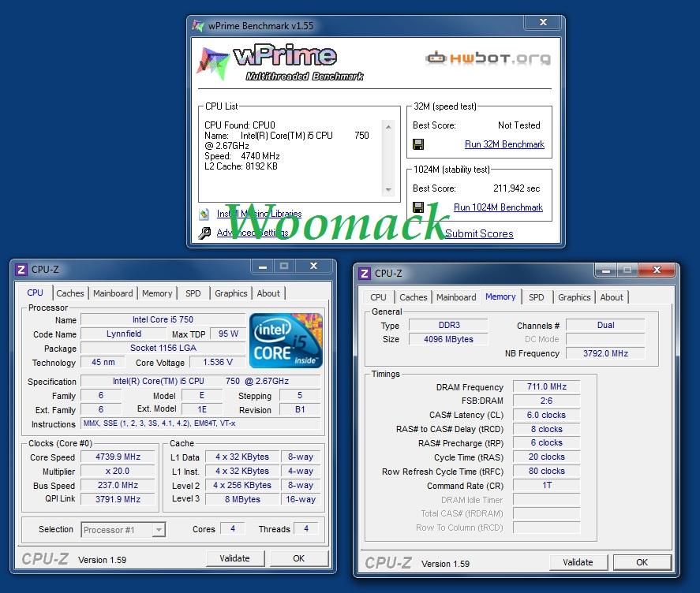Click scroll down arrow in CPU List
Viewport: 700px width, 593px height.
(388, 190)
